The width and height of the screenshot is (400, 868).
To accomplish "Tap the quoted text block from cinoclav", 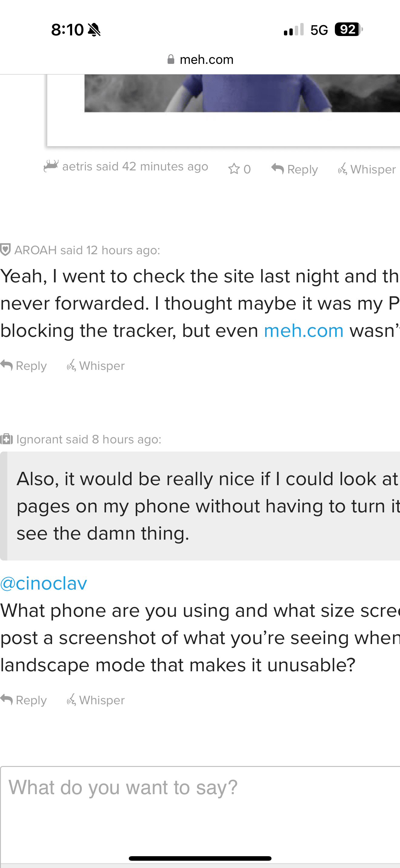I will (x=202, y=506).
